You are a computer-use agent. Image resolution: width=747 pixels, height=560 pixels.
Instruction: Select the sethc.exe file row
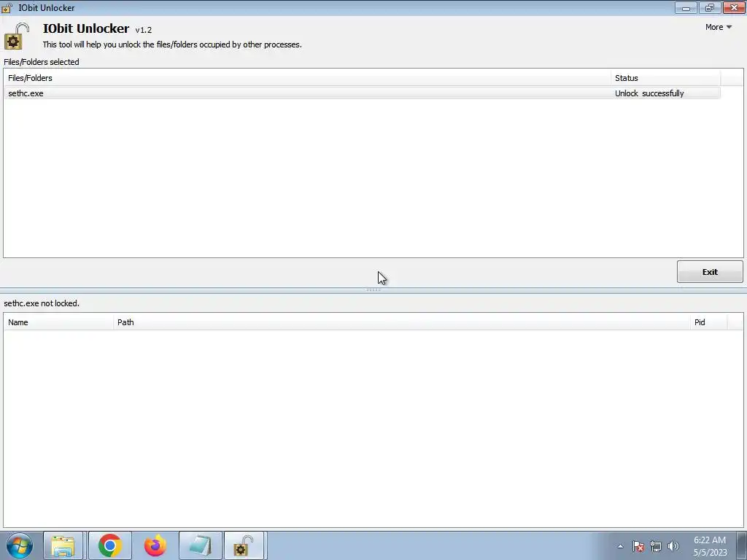(x=362, y=93)
